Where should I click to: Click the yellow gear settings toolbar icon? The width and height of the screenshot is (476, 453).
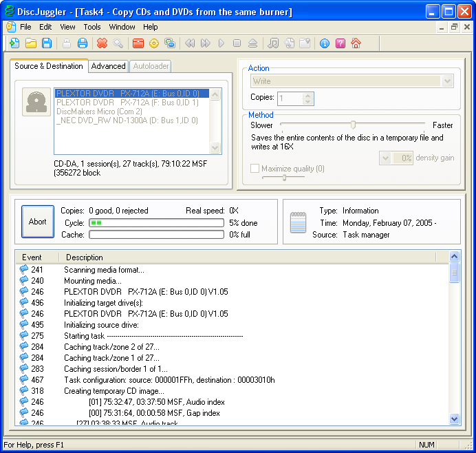pos(154,43)
